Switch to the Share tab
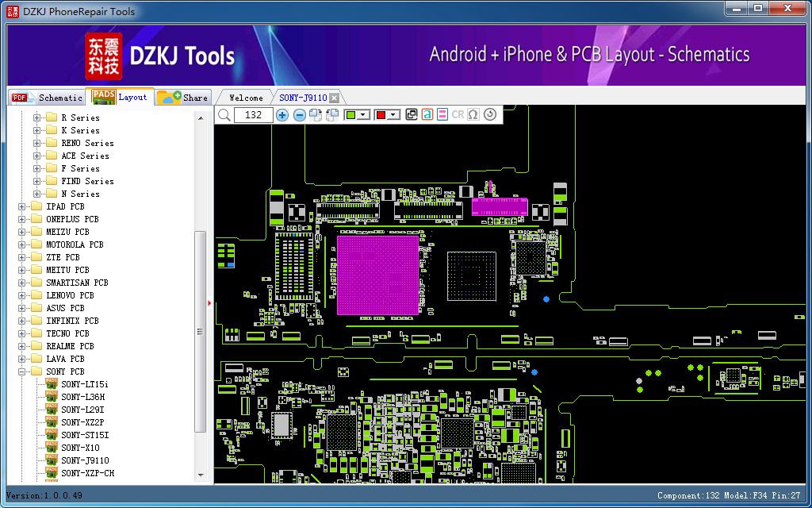This screenshot has height=508, width=812. click(x=183, y=97)
